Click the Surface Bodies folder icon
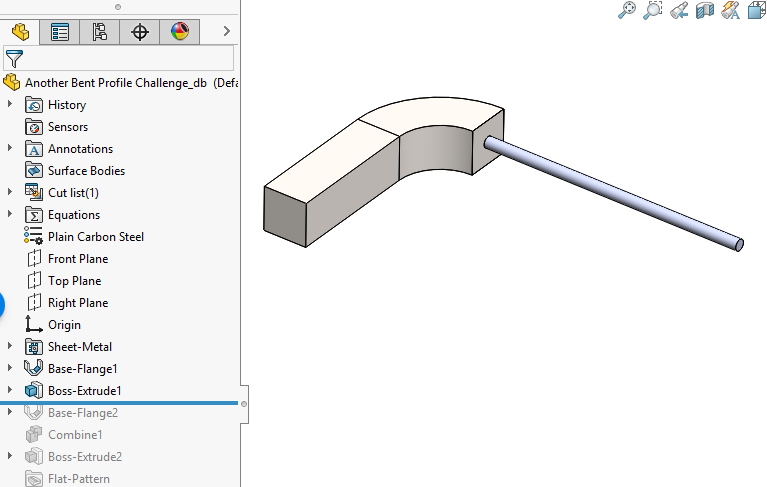The image size is (767, 487). click(x=34, y=171)
